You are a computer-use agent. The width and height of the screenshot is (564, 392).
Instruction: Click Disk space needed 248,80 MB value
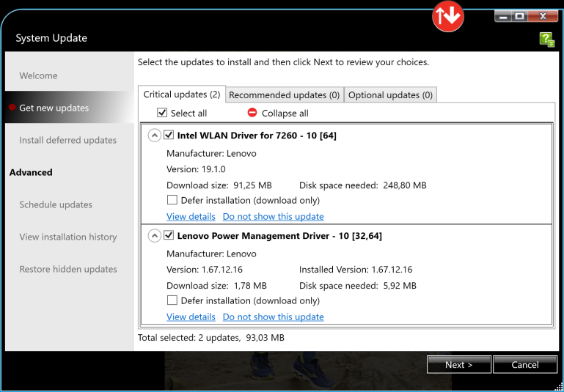405,185
